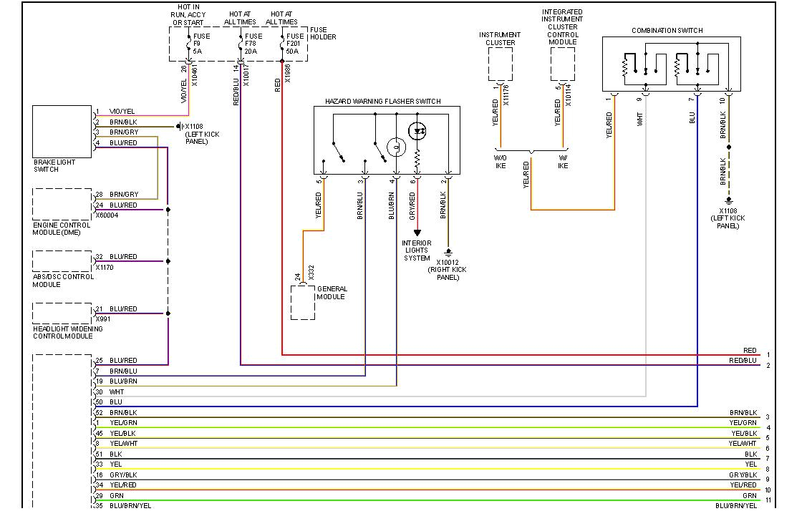The height and width of the screenshot is (511, 812).
Task: Click the "W/O IKE" label
Action: 500,162
